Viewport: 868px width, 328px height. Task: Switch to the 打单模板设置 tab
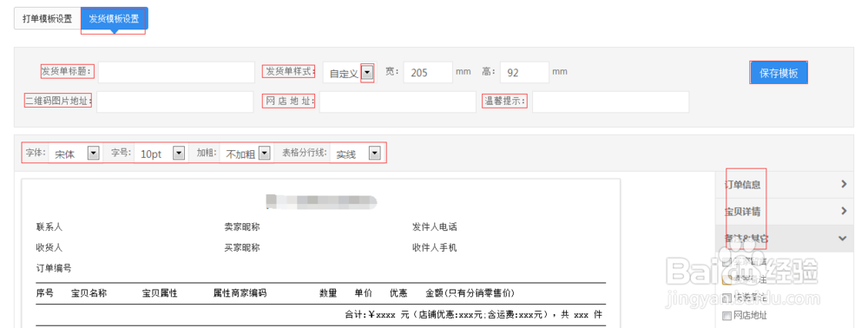(x=48, y=18)
